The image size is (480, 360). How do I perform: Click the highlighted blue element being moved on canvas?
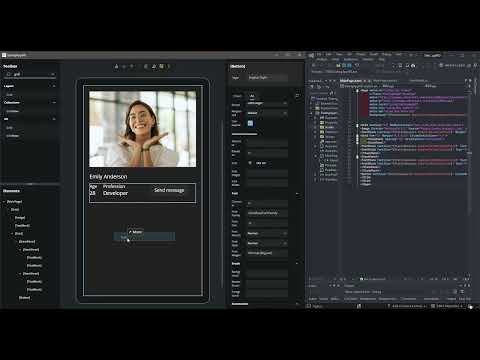click(144, 237)
